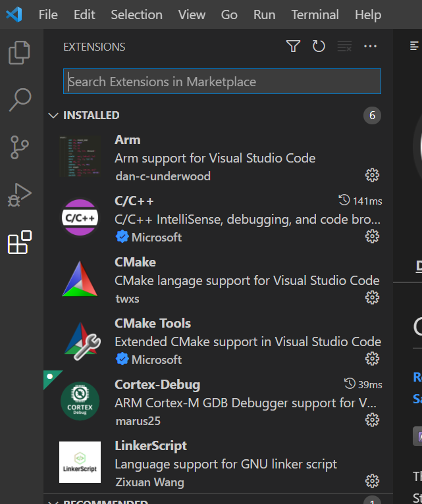The width and height of the screenshot is (422, 504).
Task: Select the Cortex-Debug extension title
Action: pyautogui.click(x=157, y=385)
